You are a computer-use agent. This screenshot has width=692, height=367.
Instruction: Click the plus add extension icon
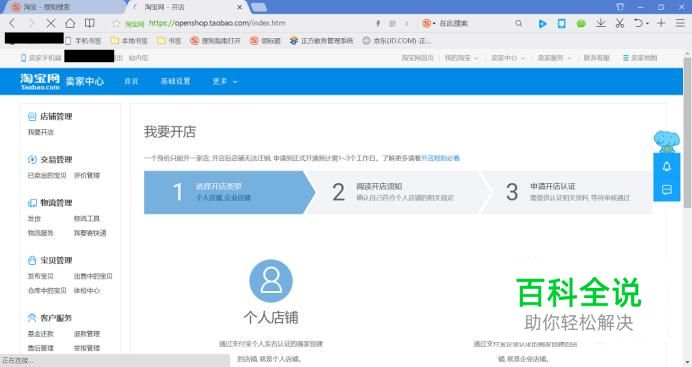(x=661, y=23)
